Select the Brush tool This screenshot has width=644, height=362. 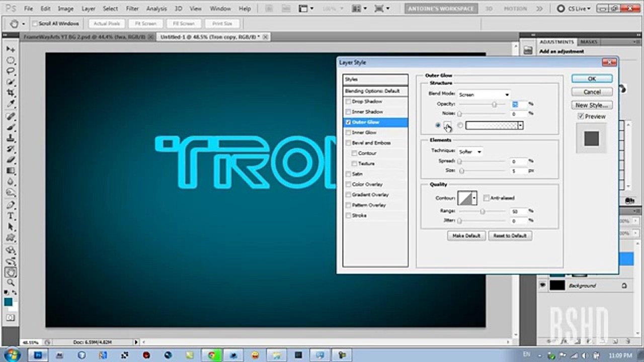(x=11, y=128)
